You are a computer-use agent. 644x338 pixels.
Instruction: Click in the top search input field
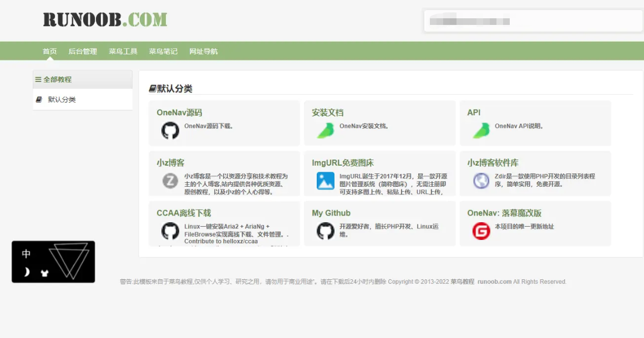tap(533, 21)
